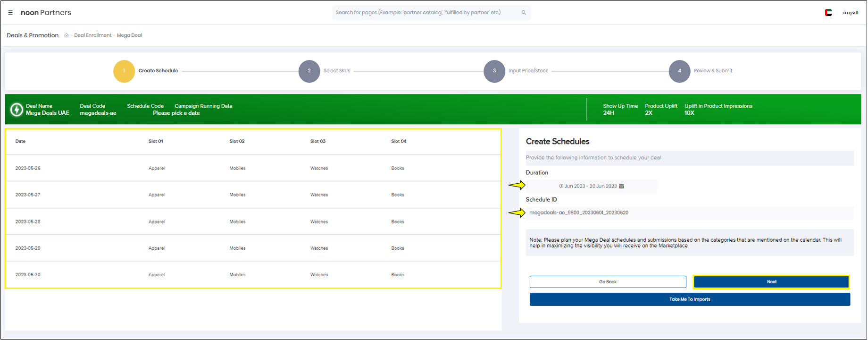Click Watches in the 2023-05-28 row
The width and height of the screenshot is (868, 340).
(319, 221)
